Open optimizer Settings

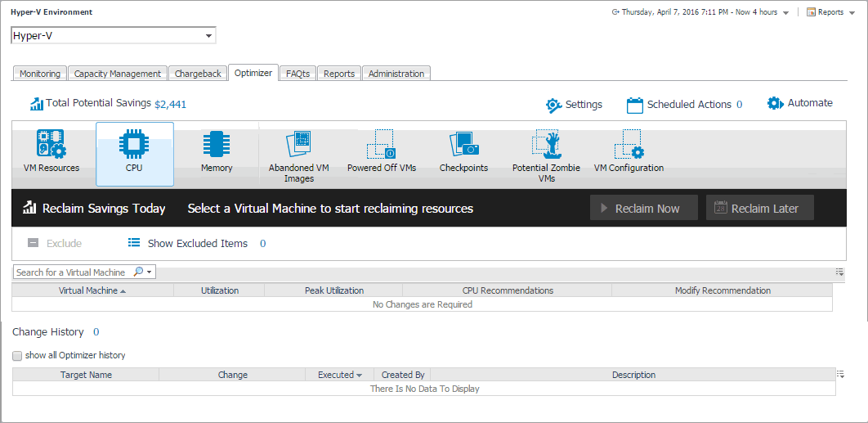pos(554,105)
